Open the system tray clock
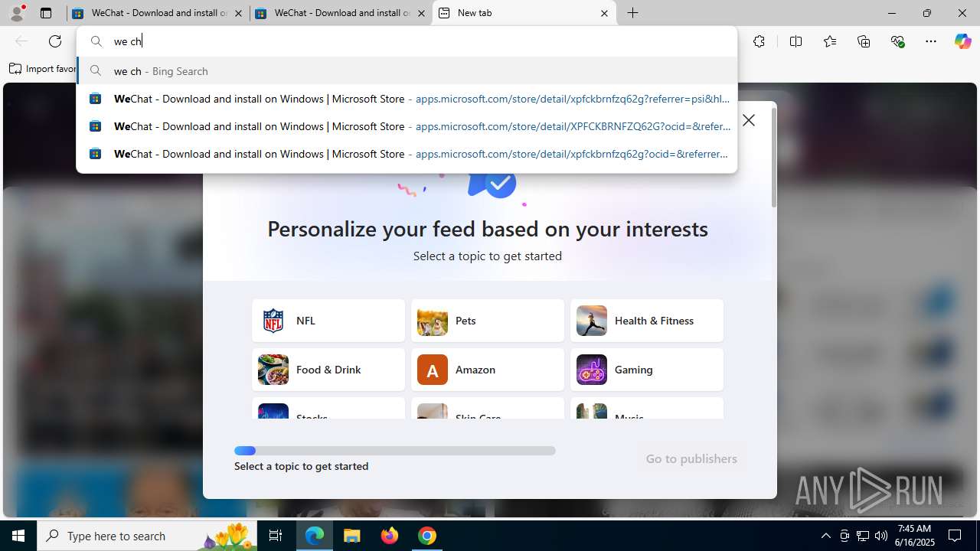This screenshot has height=551, width=980. click(x=916, y=536)
